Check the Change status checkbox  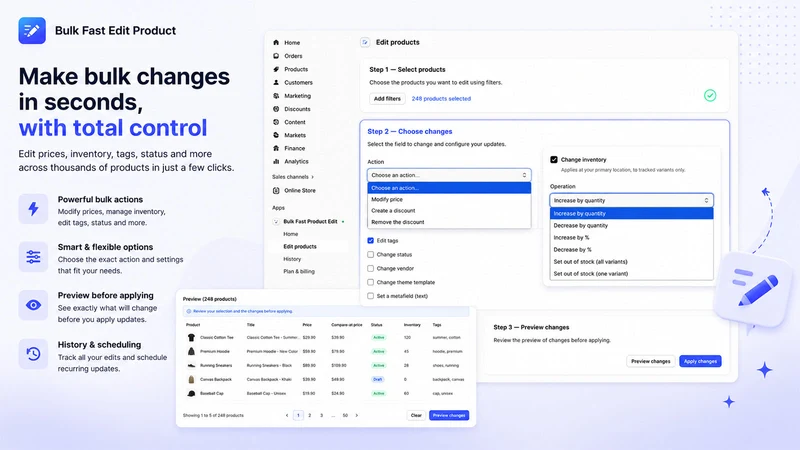(x=370, y=254)
